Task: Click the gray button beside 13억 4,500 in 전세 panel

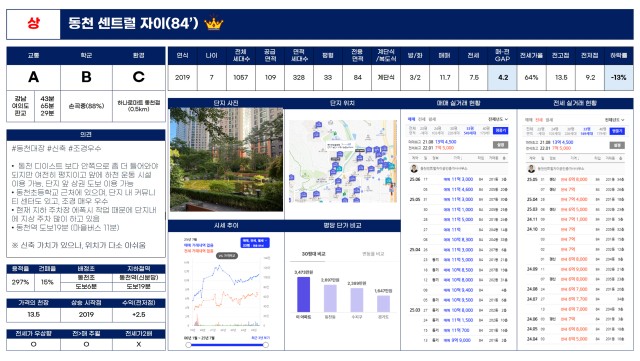Action: [x=617, y=145]
